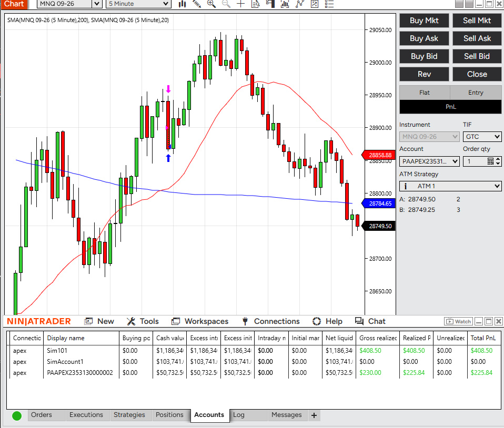The image size is (504, 428).
Task: Select the Sim101 account row
Action: (254, 351)
